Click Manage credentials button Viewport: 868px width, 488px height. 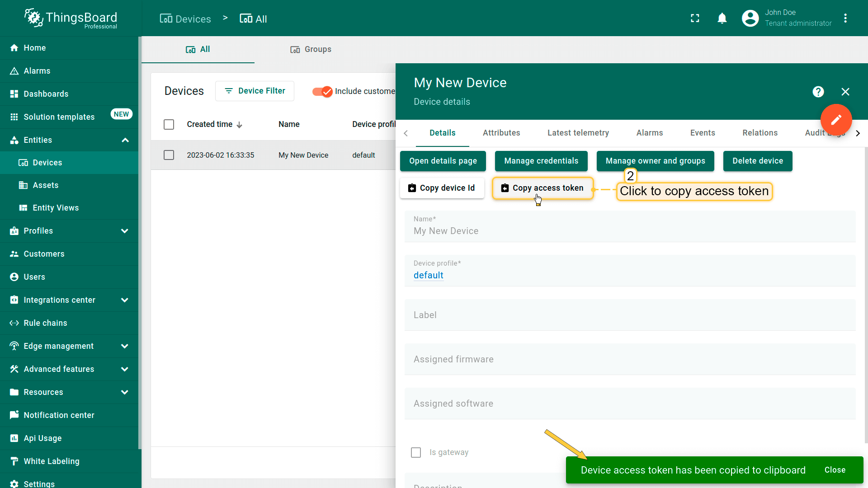tap(541, 161)
